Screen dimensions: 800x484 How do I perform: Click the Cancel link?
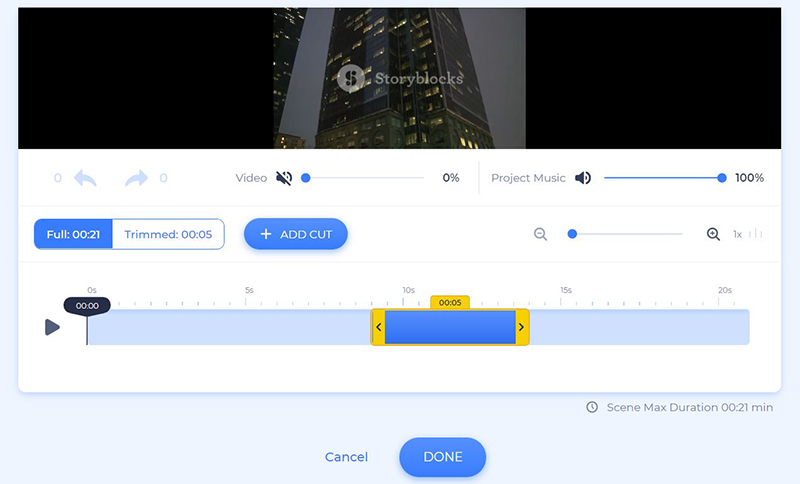346,457
